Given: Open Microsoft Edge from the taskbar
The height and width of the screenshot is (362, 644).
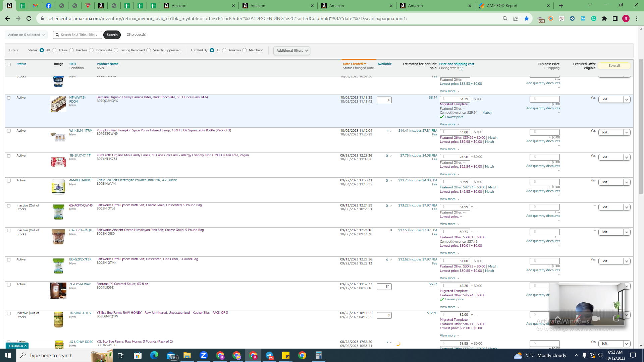Looking at the screenshot, I should 154,355.
